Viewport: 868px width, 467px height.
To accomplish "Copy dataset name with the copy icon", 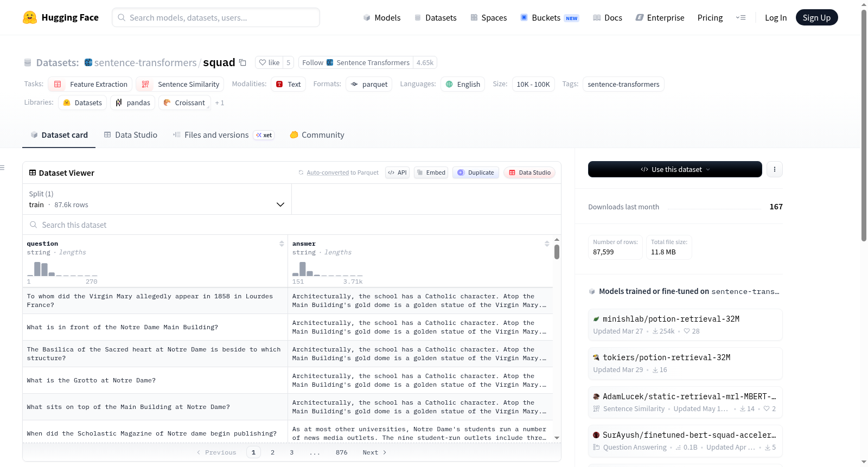I will click(x=242, y=62).
